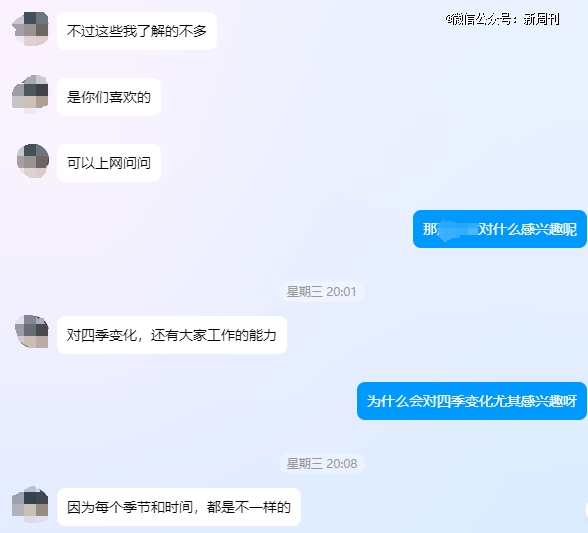Click '都是不一样的' text in last message
This screenshot has height=533, width=588.
coord(249,507)
